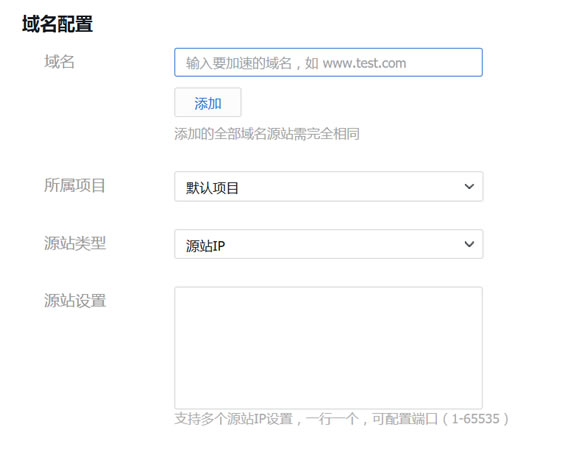Screen dimensions: 571x458
Task: Click the port range hint (1-65535)
Action: pyautogui.click(x=476, y=419)
